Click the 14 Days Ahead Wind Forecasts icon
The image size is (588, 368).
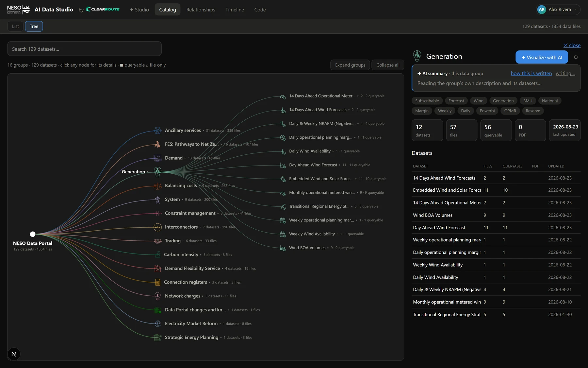(283, 110)
